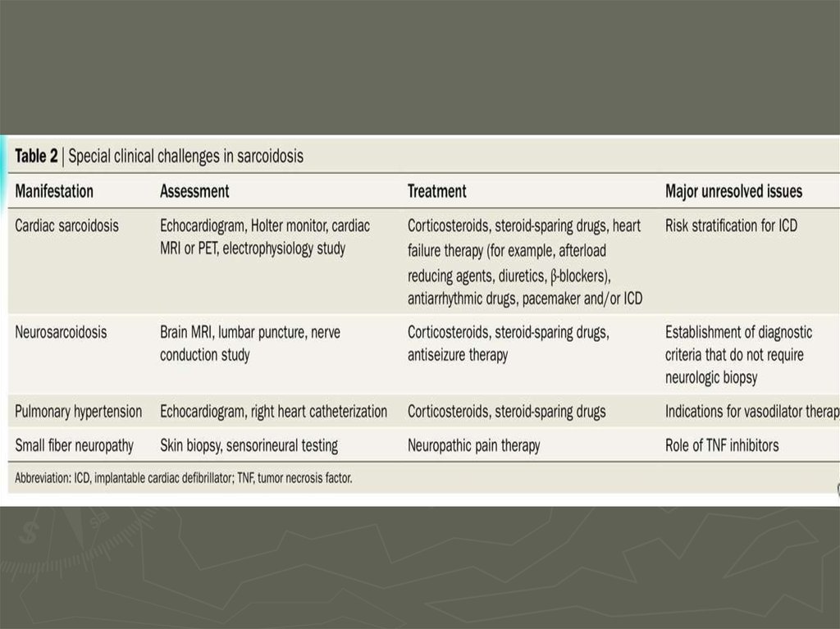Image resolution: width=840 pixels, height=629 pixels.
Task: Click the Risk stratification for ICD cell
Action: pos(731,225)
